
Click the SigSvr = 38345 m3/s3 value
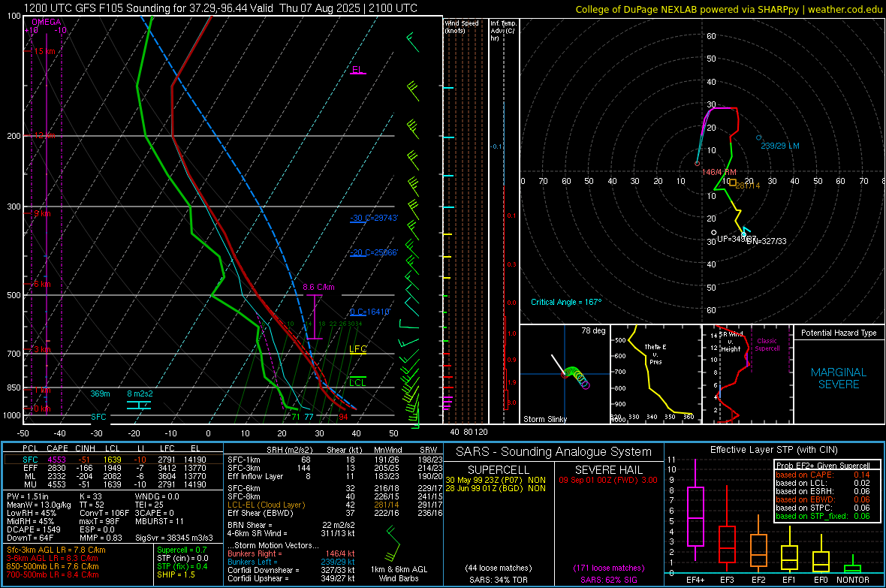[174, 538]
